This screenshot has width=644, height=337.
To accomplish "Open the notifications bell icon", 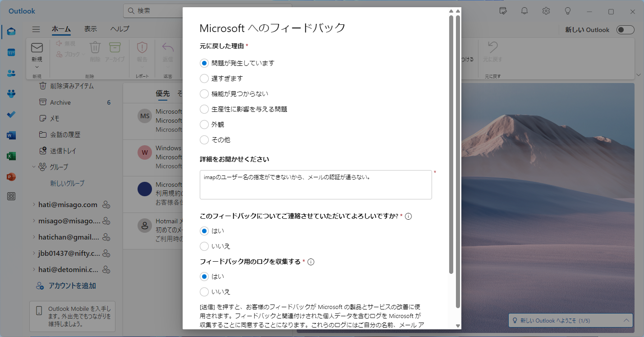I will tap(524, 11).
